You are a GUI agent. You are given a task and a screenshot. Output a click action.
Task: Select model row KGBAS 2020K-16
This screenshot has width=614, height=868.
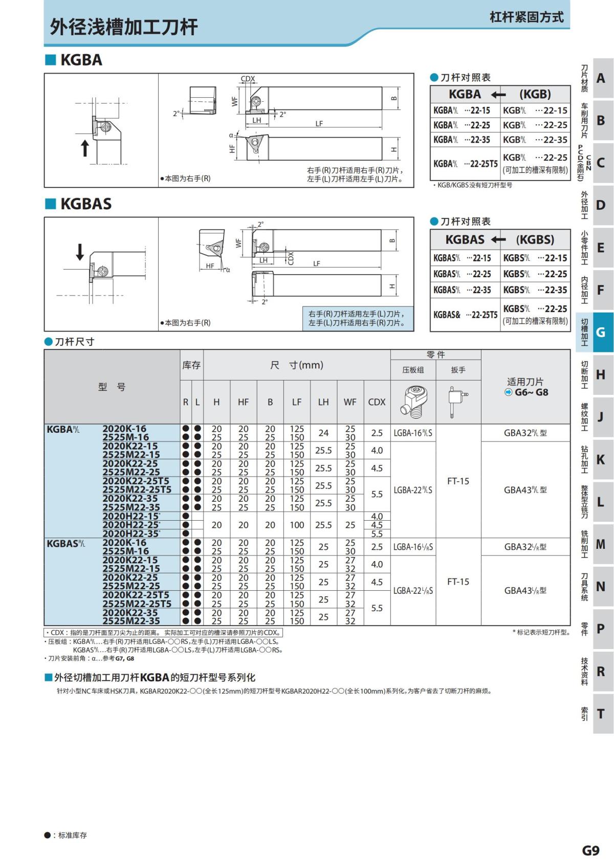point(124,543)
